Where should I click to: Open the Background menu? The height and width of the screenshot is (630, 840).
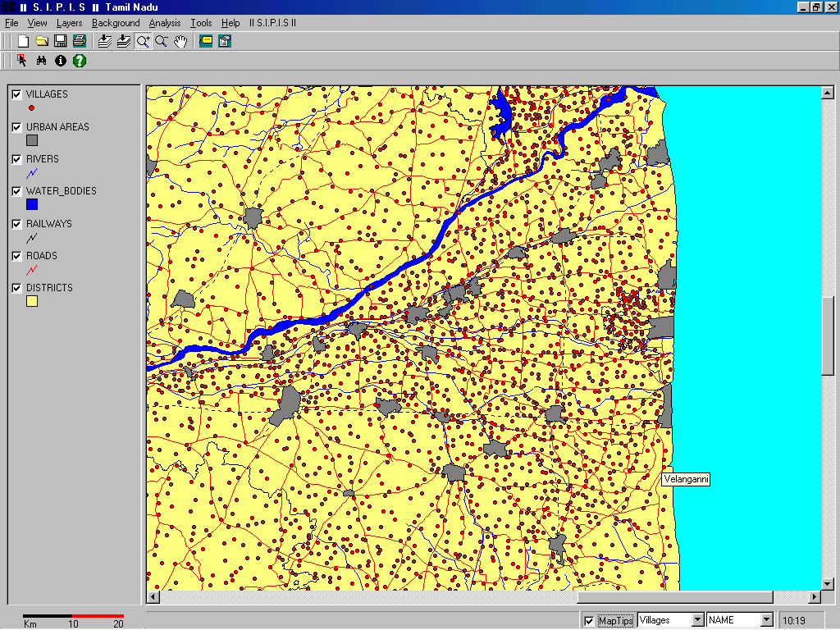pos(116,23)
